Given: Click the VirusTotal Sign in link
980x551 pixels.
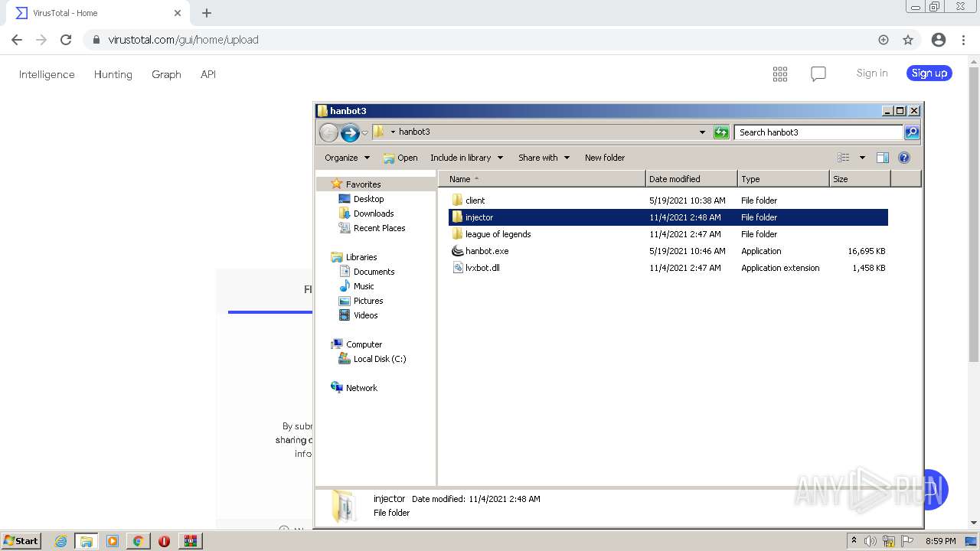Looking at the screenshot, I should point(872,73).
